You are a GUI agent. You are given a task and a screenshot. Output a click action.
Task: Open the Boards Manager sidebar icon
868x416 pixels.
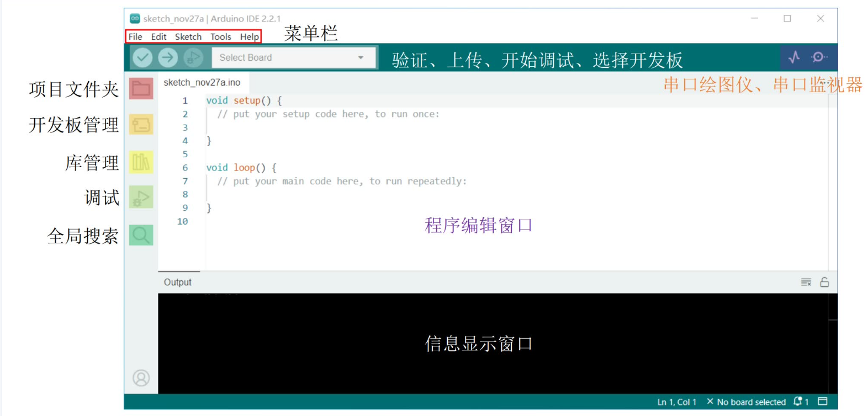(141, 125)
